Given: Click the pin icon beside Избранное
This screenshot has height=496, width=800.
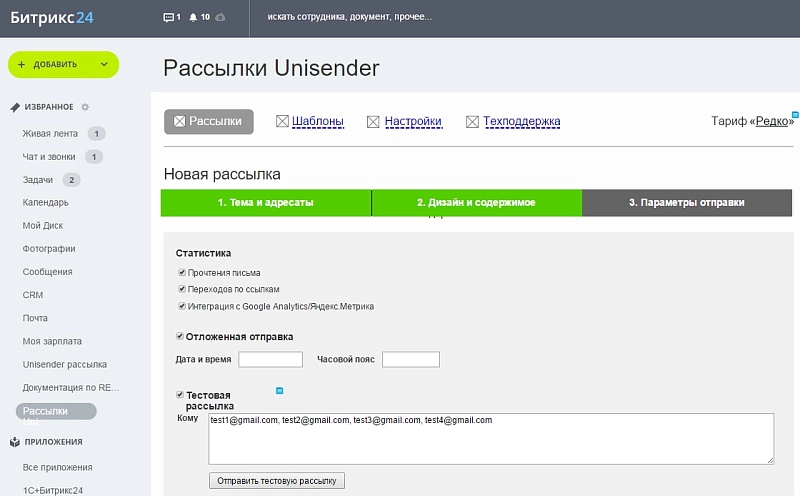Looking at the screenshot, I should pos(14,107).
